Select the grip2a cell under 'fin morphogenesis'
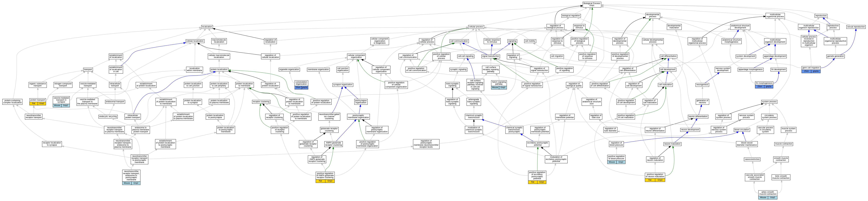 coord(768,86)
